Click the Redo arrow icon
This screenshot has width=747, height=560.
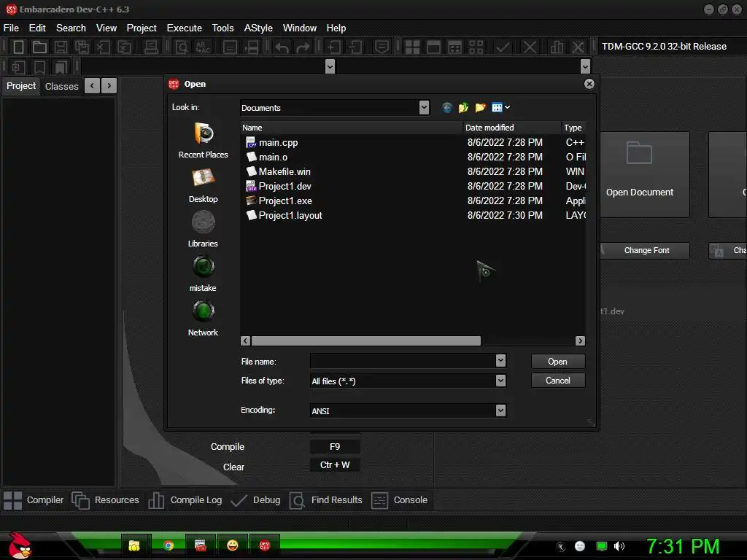pyautogui.click(x=303, y=47)
